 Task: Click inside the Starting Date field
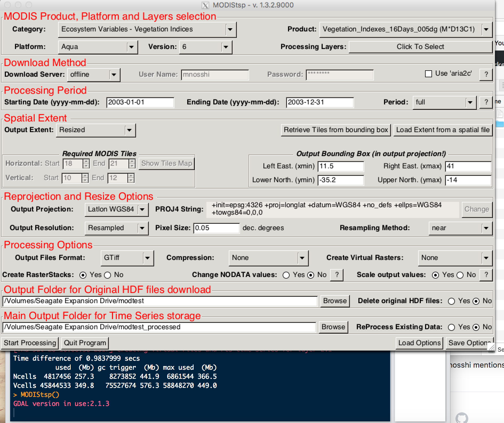click(140, 102)
